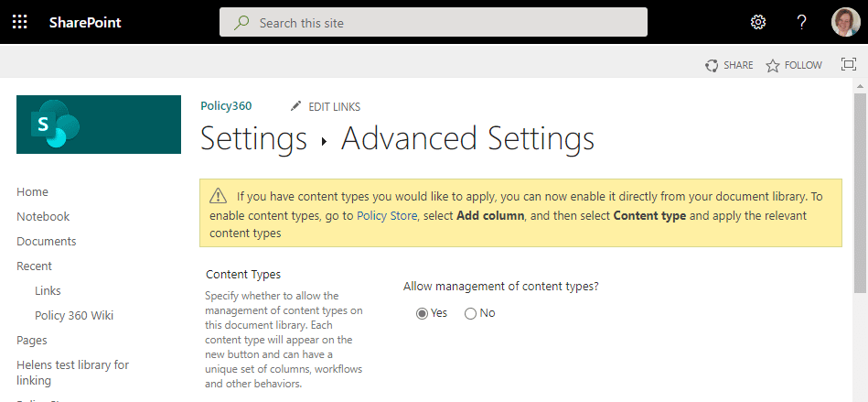The height and width of the screenshot is (402, 868).
Task: Click the help question mark icon
Action: pos(801,22)
